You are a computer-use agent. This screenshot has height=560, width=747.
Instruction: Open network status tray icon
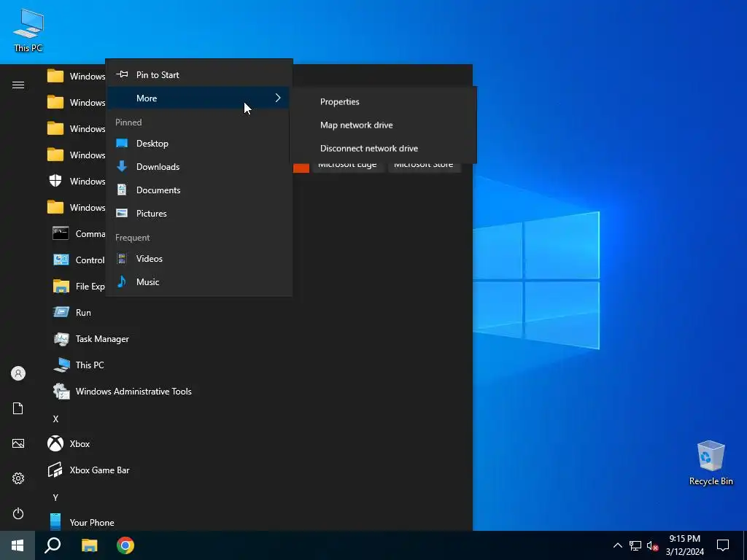(x=635, y=545)
